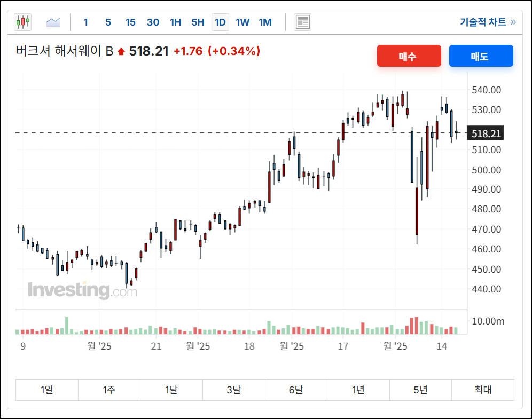
Task: Click the current price label 518.21 on axis
Action: 486,133
